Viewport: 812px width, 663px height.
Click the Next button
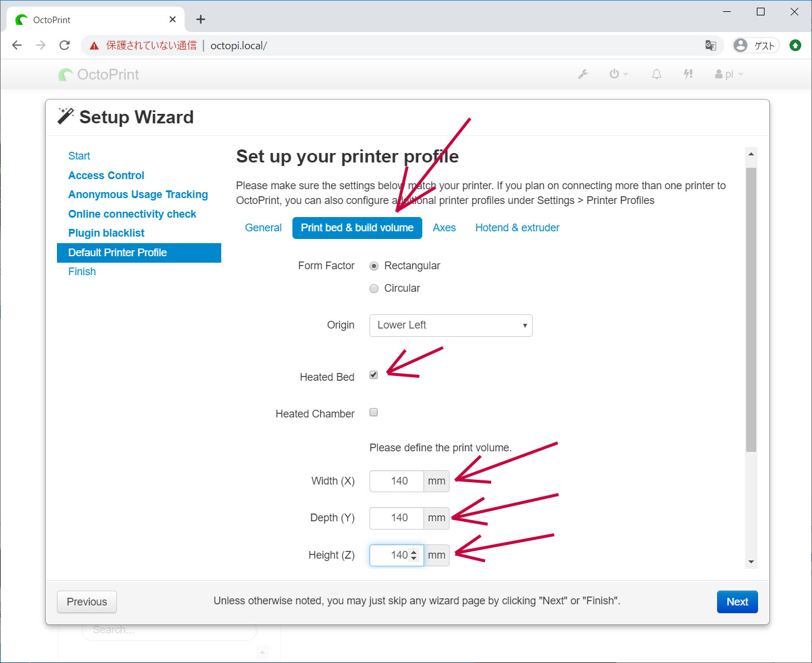click(737, 602)
